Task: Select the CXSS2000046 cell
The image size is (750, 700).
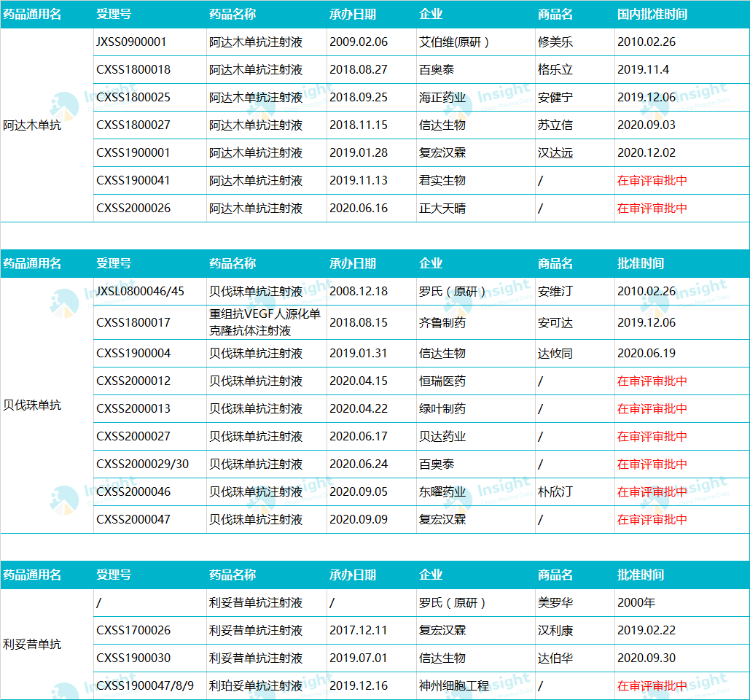Action: [133, 492]
